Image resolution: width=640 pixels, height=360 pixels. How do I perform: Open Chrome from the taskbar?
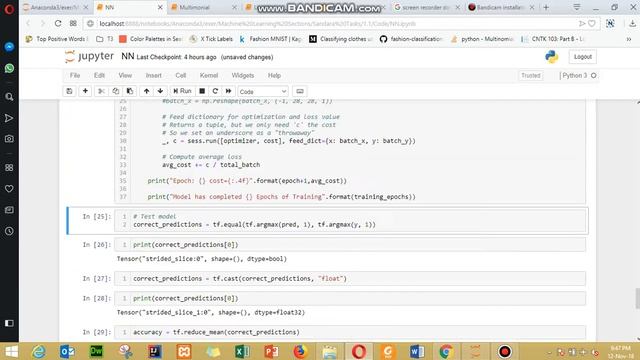click(x=446, y=351)
